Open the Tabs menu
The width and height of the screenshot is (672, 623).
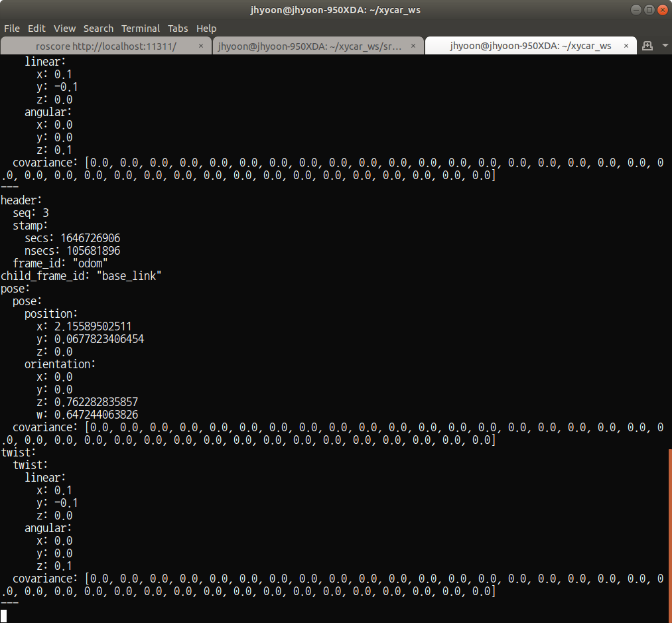coord(178,29)
